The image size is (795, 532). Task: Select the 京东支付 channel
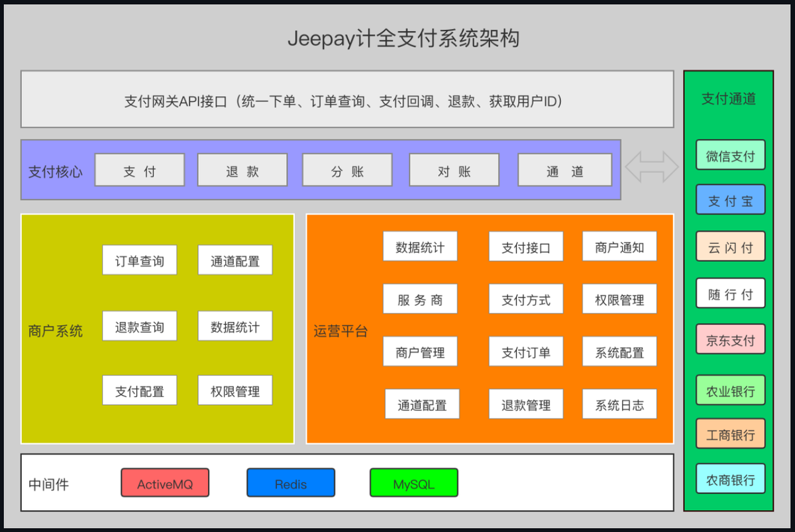tap(730, 339)
